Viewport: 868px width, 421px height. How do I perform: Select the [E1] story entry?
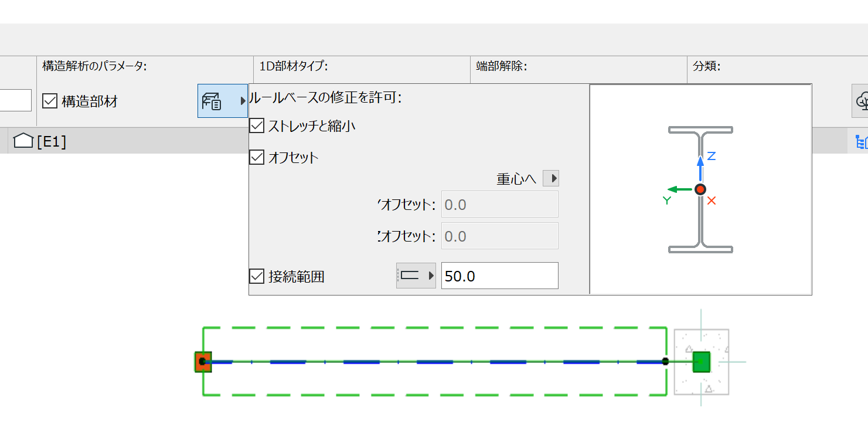(x=50, y=140)
